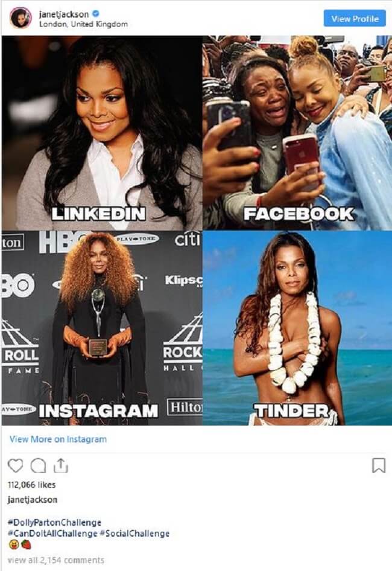This screenshot has height=571, width=392.
Task: Select the #SocialChallenge hashtag
Action: coord(134,534)
